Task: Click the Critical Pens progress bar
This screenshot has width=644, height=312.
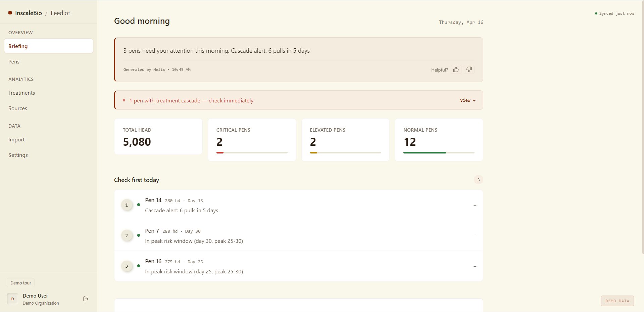Action: [x=252, y=152]
